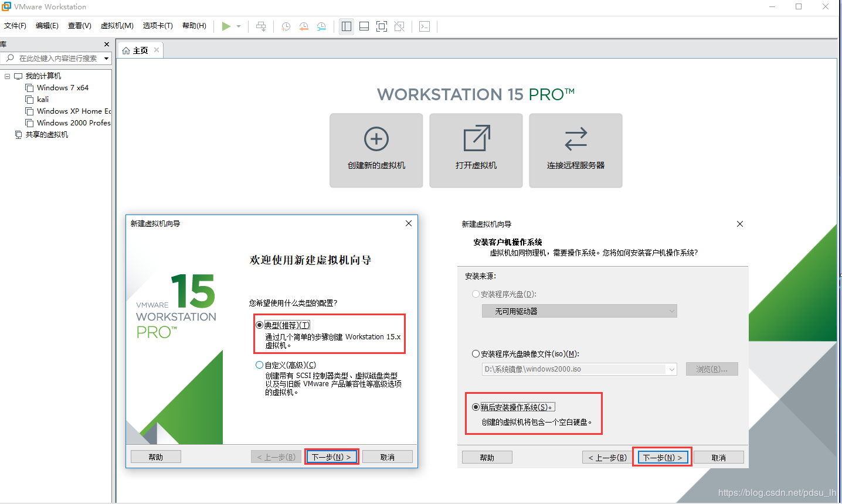Open the console view icon

[x=425, y=26]
